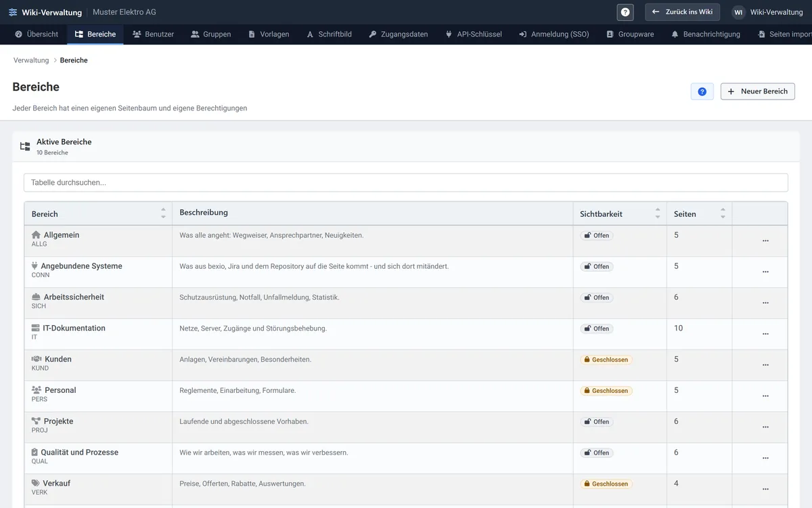Open the Übersicht tab
This screenshot has height=508, width=812.
[x=37, y=34]
